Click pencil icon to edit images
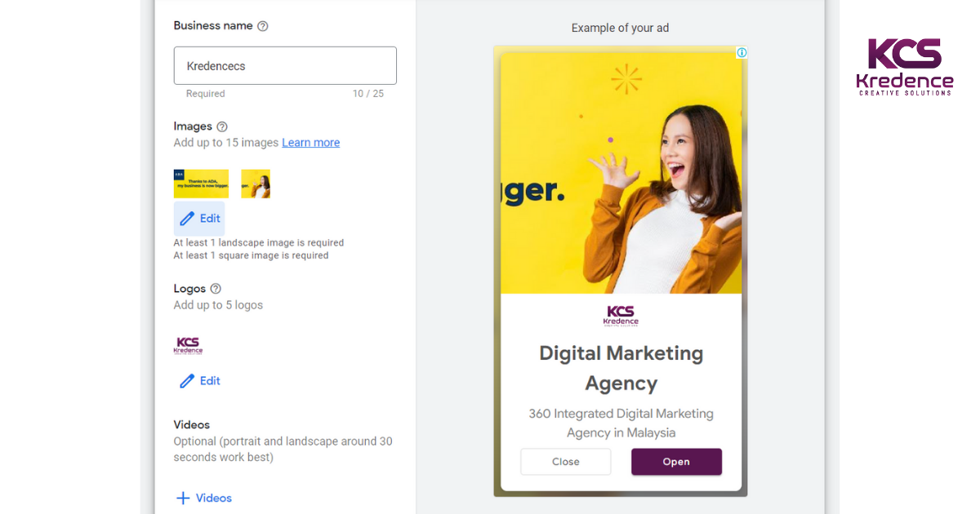980x514 pixels. tap(187, 219)
